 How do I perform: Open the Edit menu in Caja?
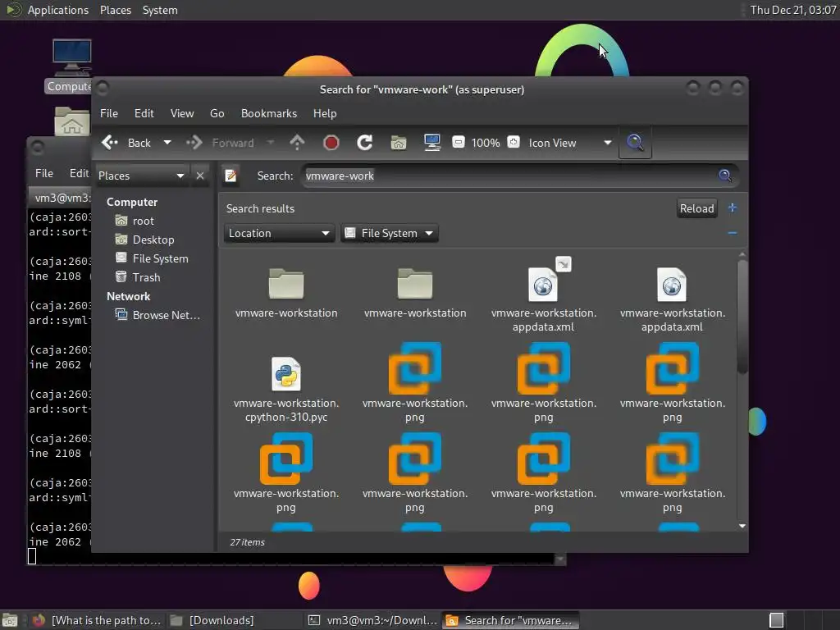coord(144,113)
